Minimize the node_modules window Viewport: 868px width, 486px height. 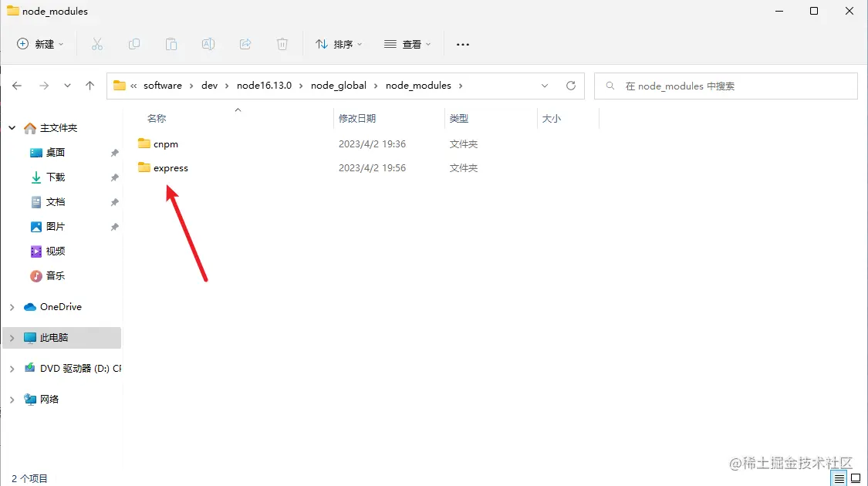(779, 11)
